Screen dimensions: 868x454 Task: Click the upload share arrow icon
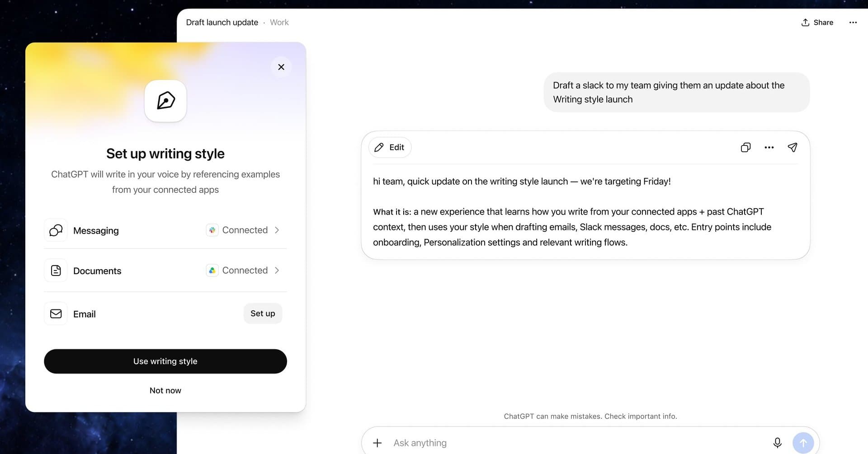click(x=805, y=22)
